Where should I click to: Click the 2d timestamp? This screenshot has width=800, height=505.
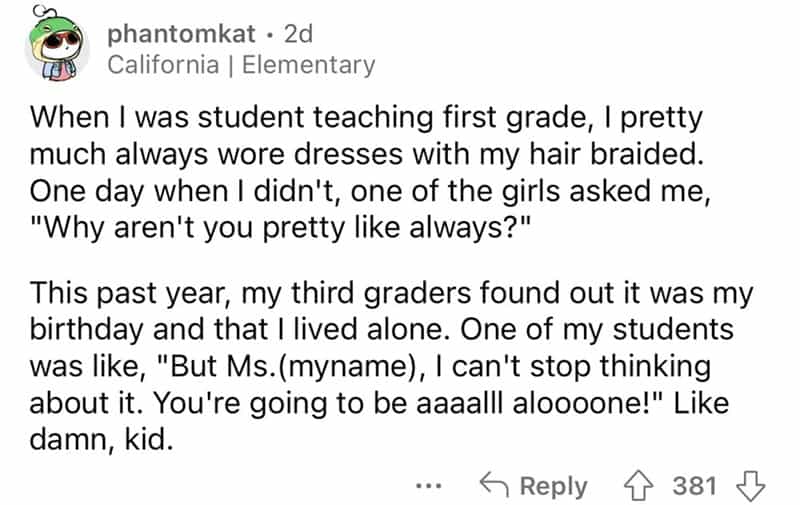pos(298,33)
